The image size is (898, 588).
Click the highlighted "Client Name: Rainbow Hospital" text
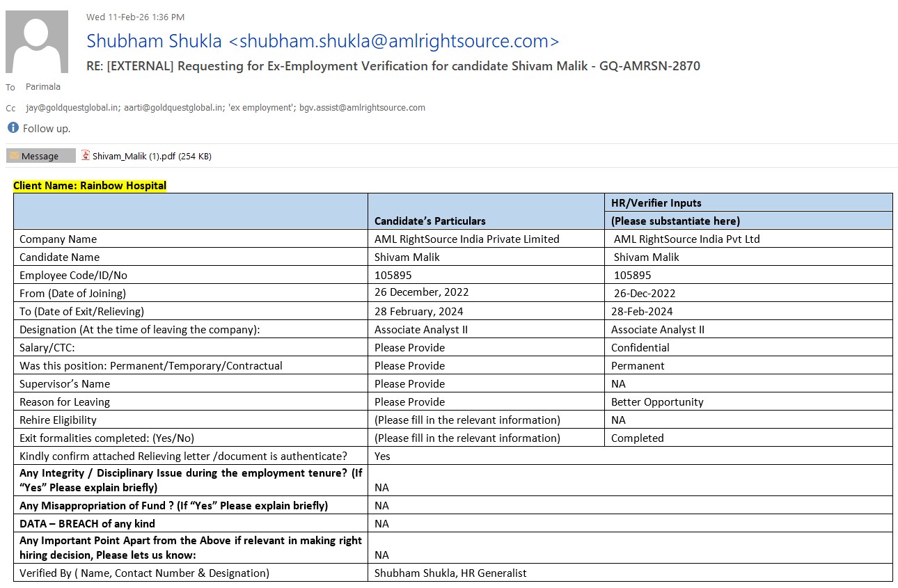click(x=90, y=186)
